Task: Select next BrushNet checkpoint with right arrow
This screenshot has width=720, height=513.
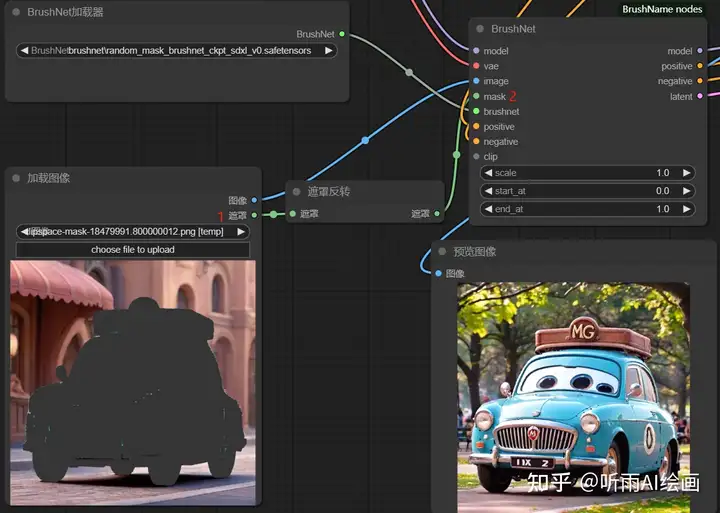Action: click(x=329, y=51)
